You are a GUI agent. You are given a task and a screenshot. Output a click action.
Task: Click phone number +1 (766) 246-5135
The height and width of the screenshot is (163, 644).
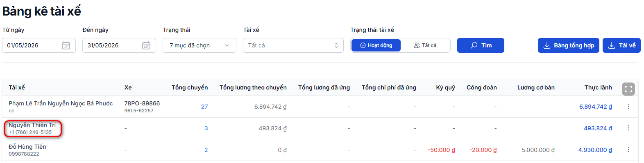[30, 132]
